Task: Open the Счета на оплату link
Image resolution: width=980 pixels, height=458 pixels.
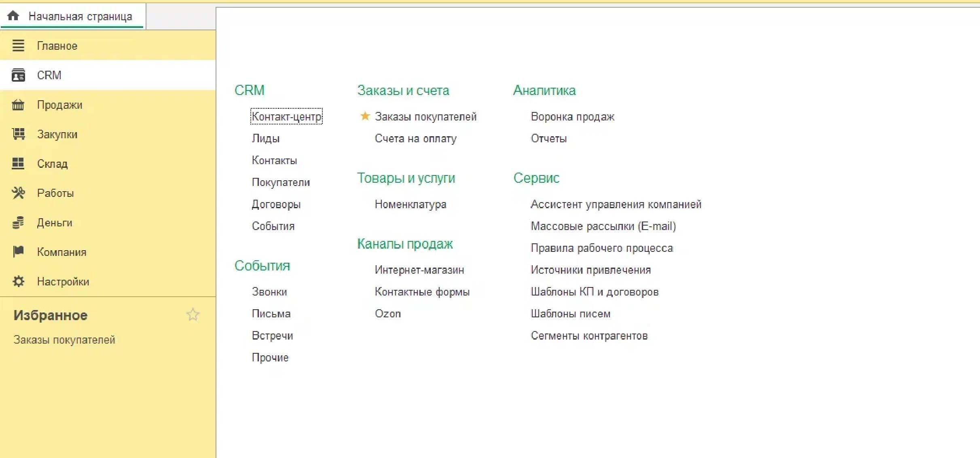Action: click(415, 138)
